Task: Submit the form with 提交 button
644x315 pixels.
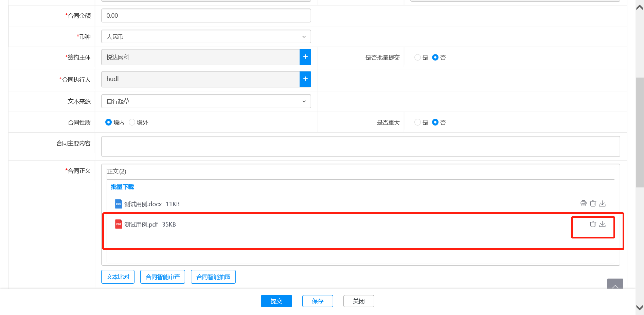Action: (276, 301)
